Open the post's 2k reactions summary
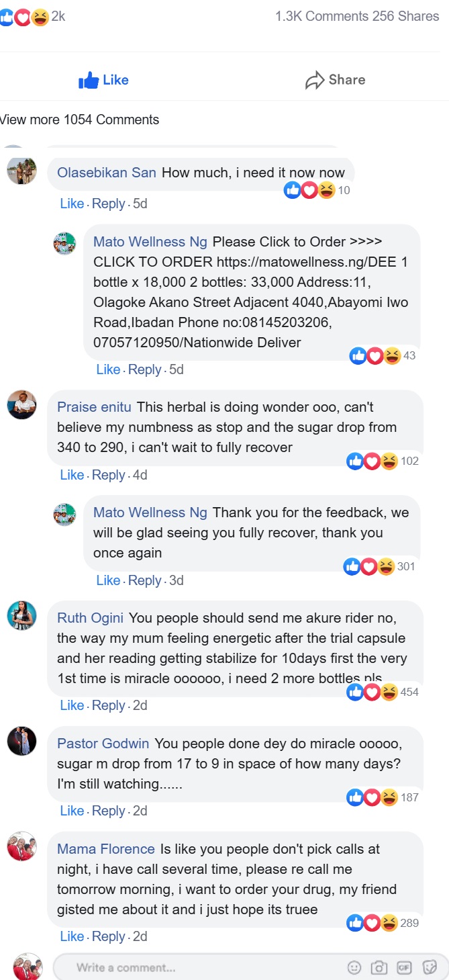Image resolution: width=449 pixels, height=980 pixels. point(34,17)
